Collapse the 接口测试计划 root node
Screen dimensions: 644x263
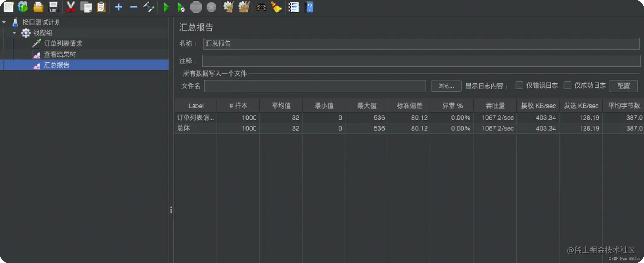coord(3,21)
